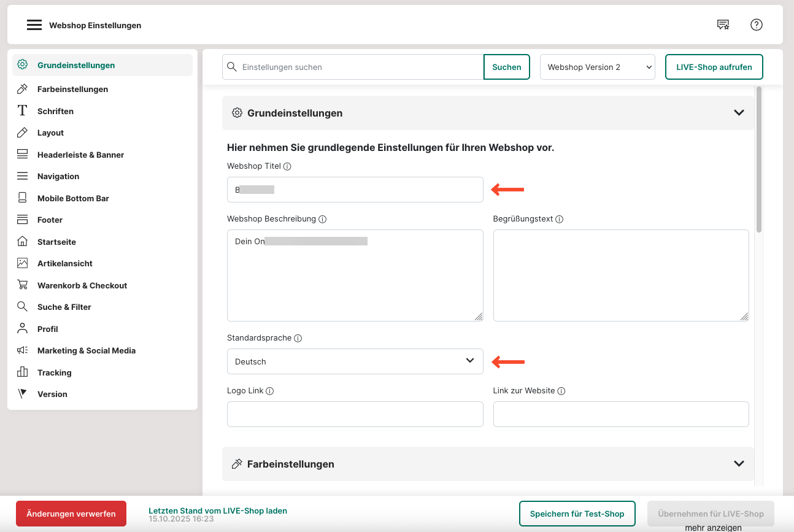Open Warenkorb & Checkout settings
Image resolution: width=794 pixels, height=532 pixels.
[82, 285]
